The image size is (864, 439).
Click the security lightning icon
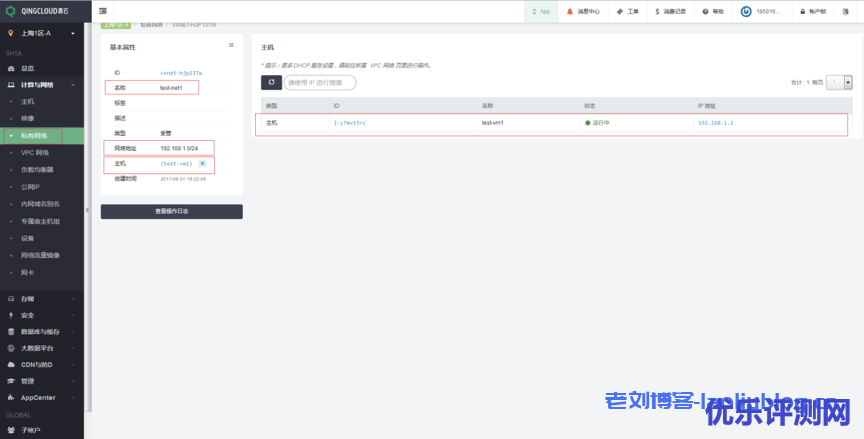[x=11, y=315]
